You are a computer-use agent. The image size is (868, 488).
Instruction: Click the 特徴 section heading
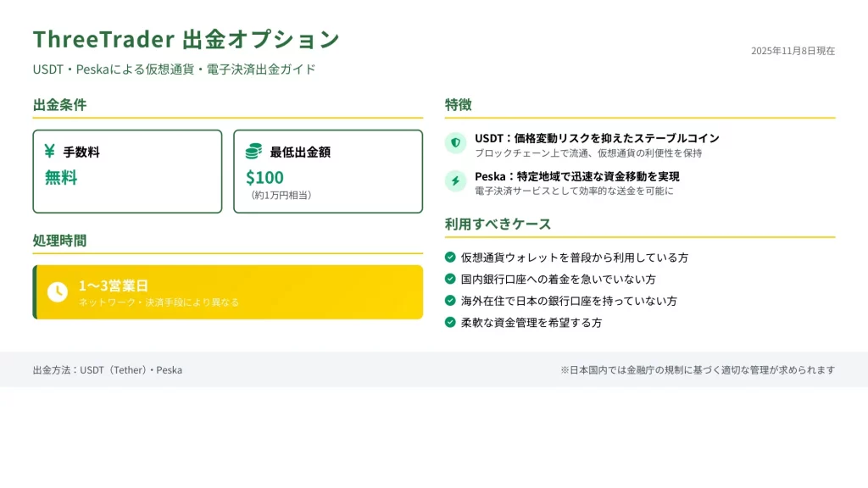(x=459, y=105)
